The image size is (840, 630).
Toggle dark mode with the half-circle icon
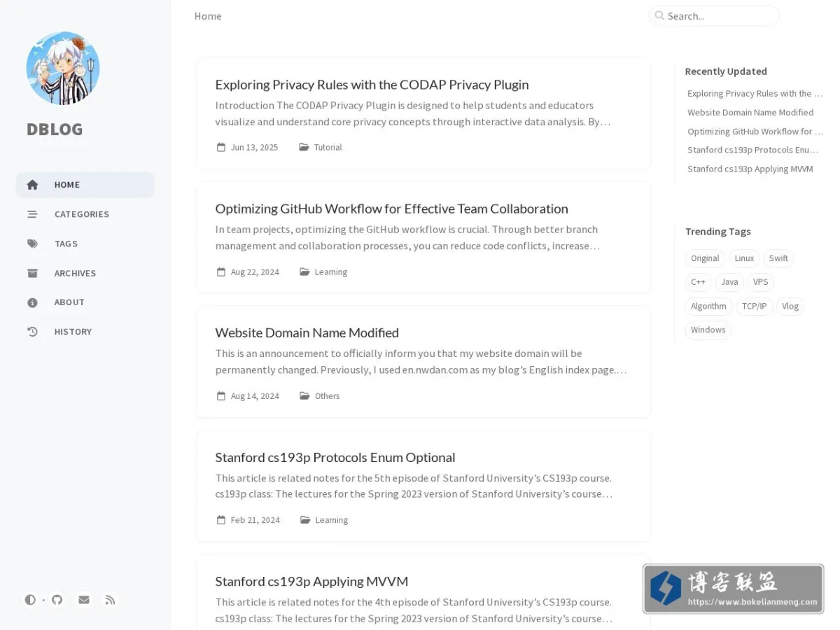[30, 600]
